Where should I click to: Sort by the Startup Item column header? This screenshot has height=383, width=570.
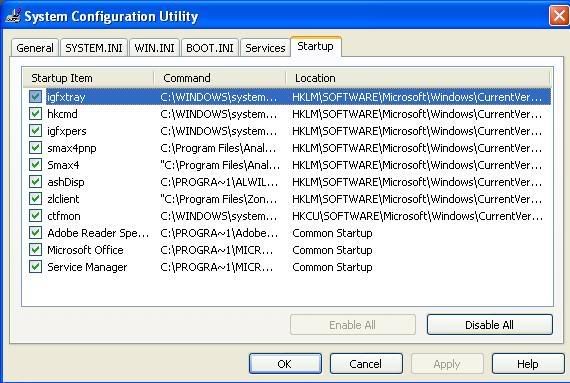click(x=88, y=78)
